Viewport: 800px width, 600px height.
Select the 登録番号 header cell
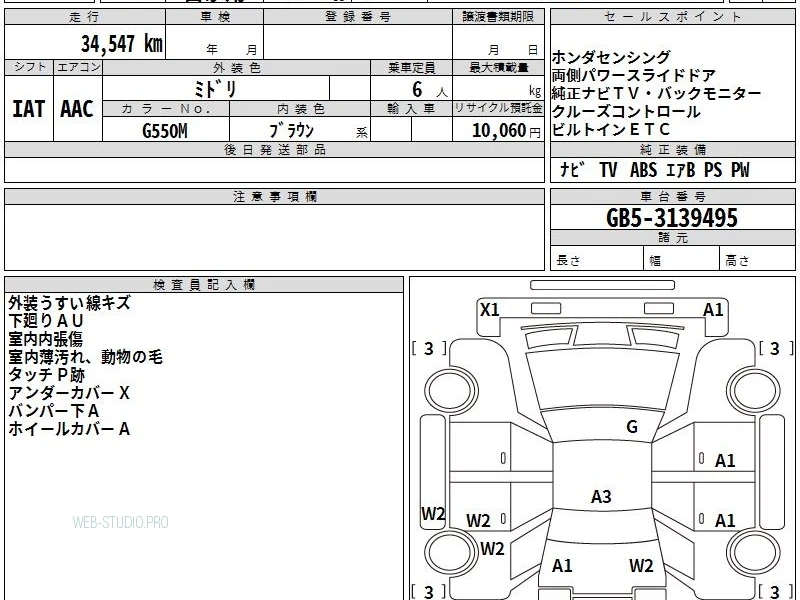pyautogui.click(x=358, y=17)
